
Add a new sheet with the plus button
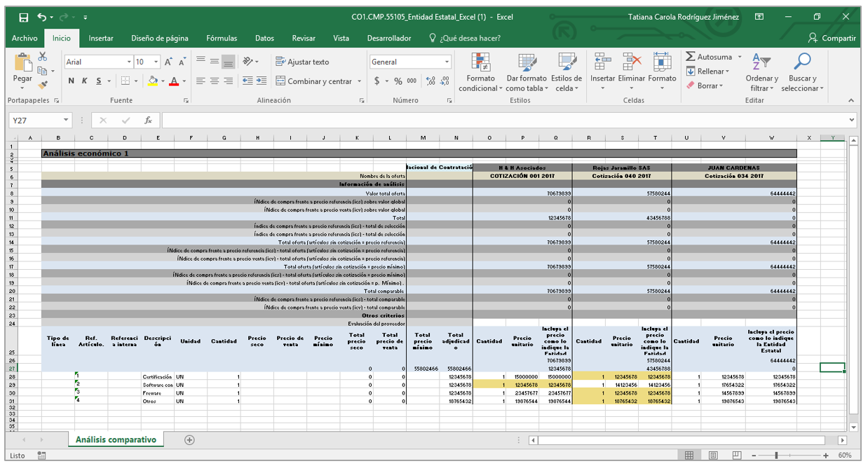pos(189,439)
